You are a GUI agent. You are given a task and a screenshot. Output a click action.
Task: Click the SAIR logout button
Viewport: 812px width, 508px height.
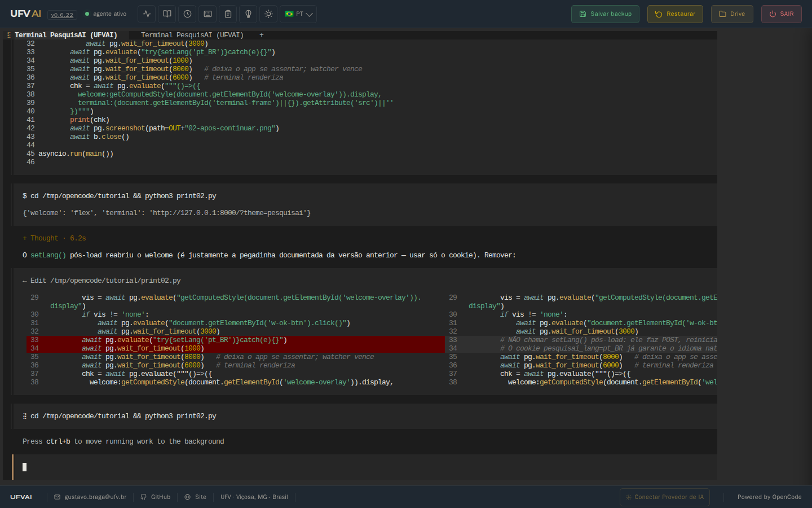tap(781, 14)
